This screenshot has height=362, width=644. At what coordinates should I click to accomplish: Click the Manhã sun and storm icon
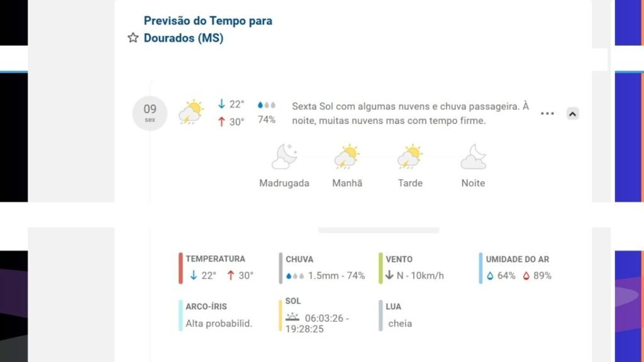point(347,157)
